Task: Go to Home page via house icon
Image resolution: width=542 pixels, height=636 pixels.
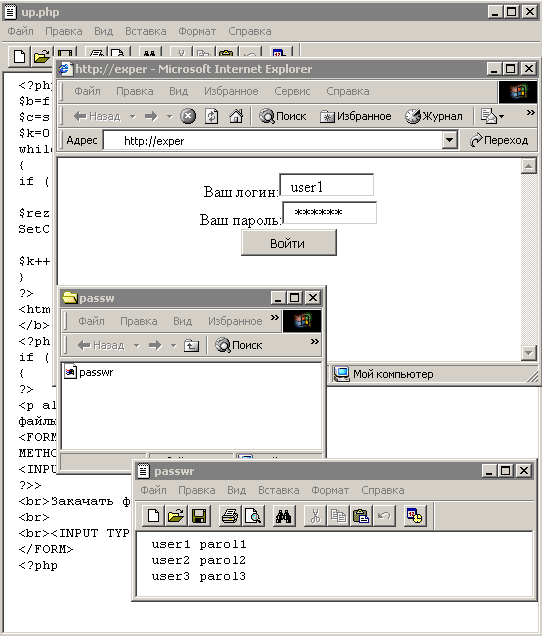Action: 236,116
